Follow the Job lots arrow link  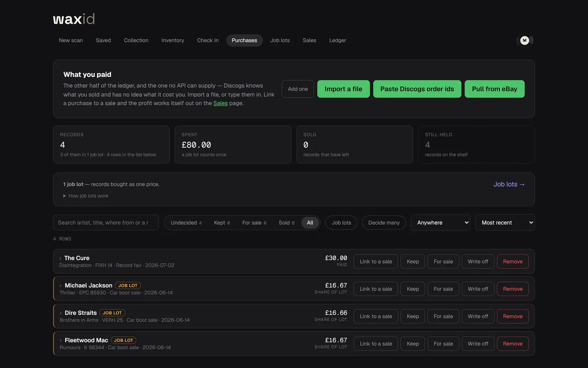pos(509,184)
